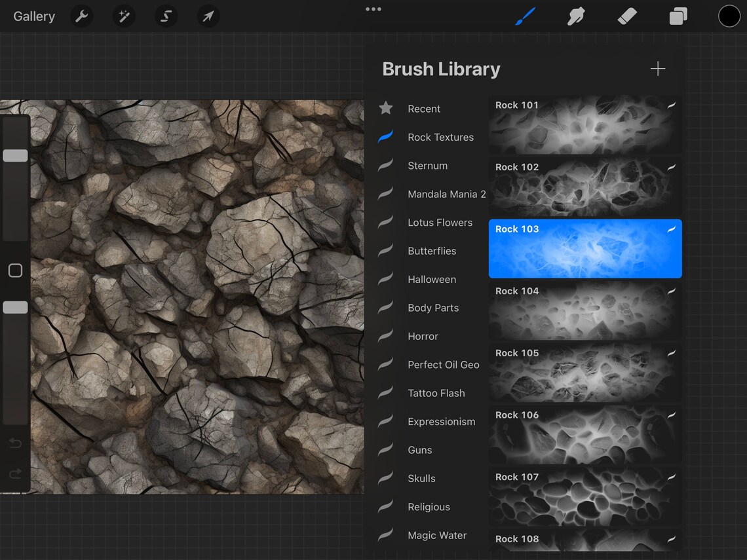Tap the stroke icon beside Butterflies
747x560 pixels.
pyautogui.click(x=385, y=250)
